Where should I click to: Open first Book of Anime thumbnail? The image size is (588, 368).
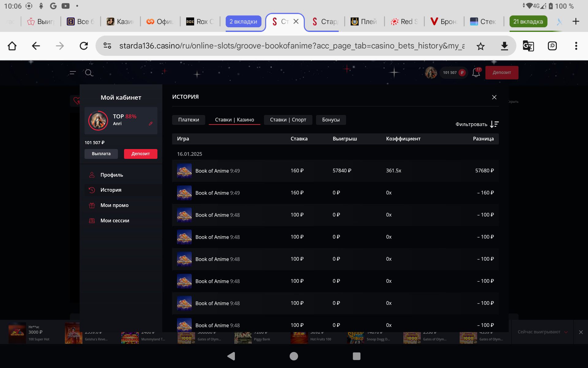coord(184,171)
